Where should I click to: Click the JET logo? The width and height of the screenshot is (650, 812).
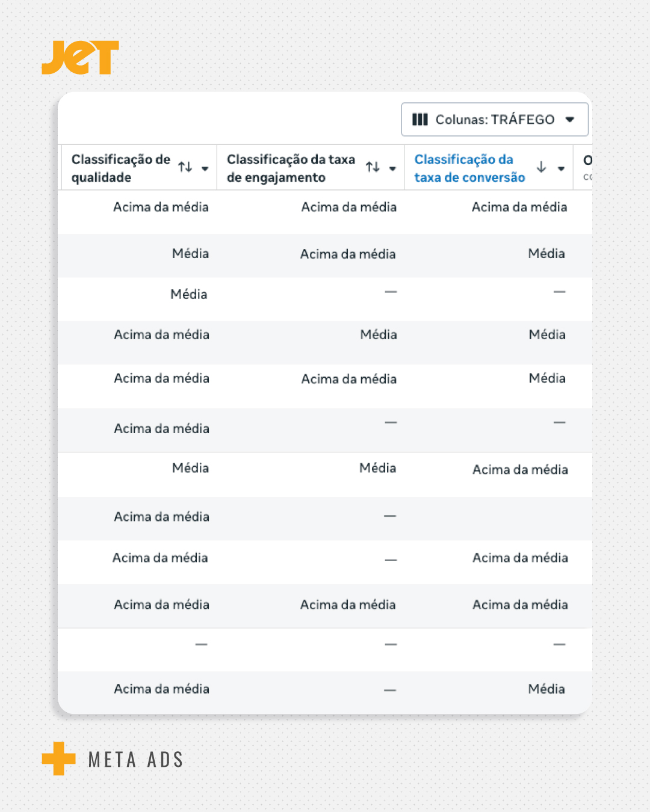(x=80, y=58)
